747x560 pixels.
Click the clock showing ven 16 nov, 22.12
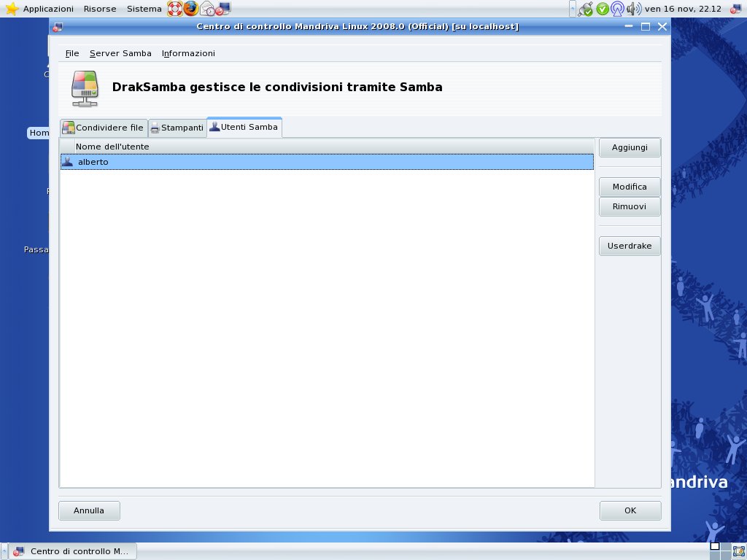(x=683, y=9)
